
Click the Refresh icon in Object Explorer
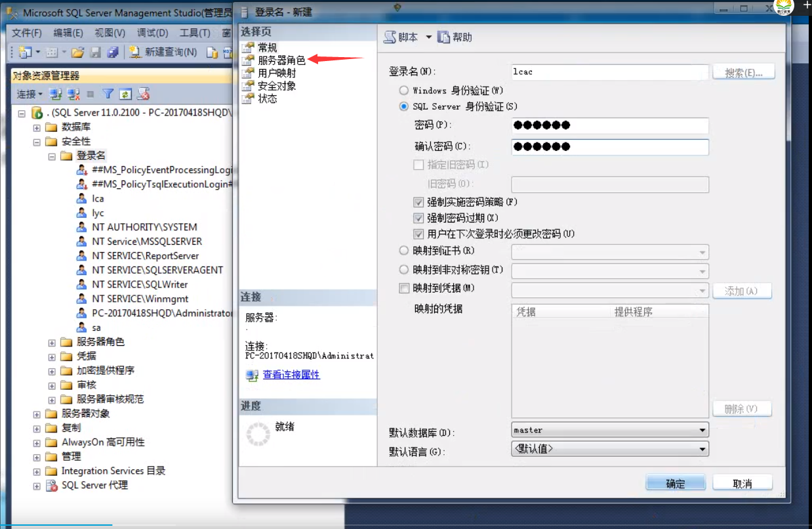tap(125, 95)
